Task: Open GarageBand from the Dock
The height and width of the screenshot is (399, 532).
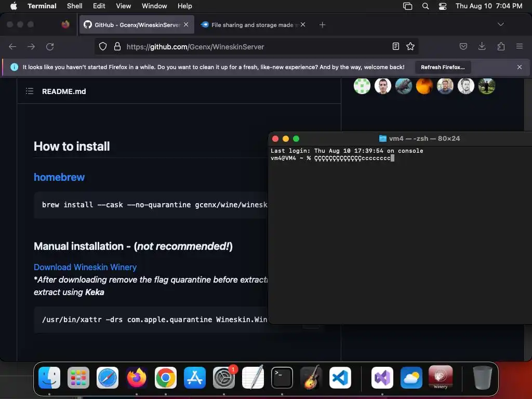Action: [311, 378]
